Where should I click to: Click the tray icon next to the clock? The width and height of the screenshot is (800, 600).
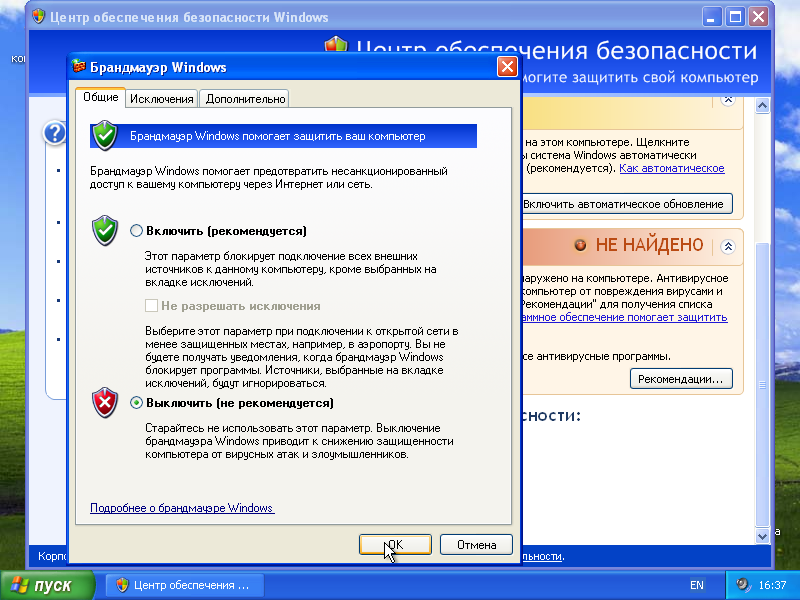743,585
